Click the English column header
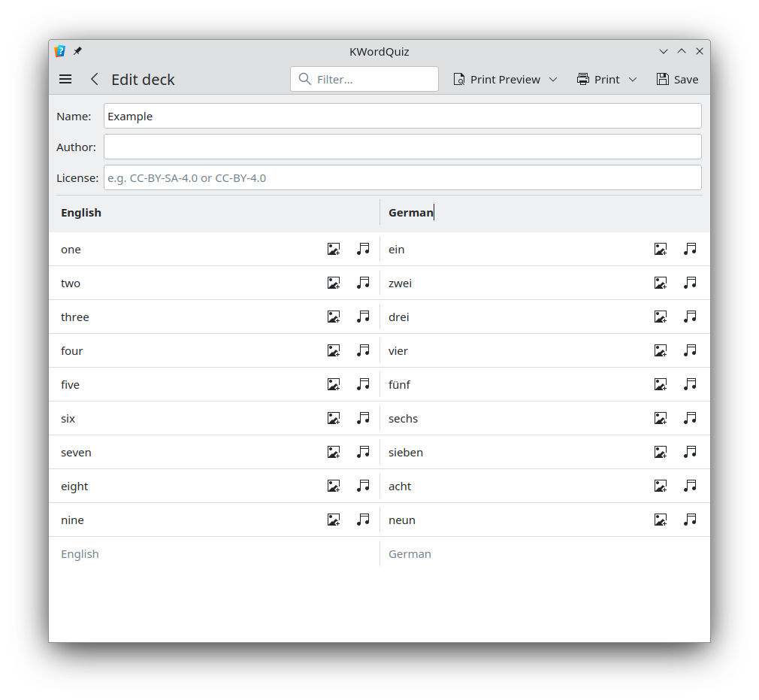759x700 pixels. (x=81, y=213)
